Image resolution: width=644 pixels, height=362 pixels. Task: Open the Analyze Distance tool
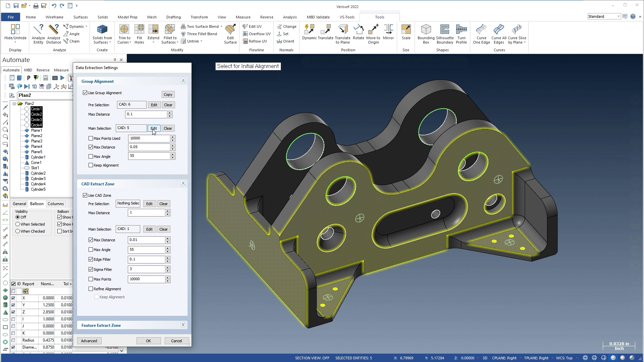click(x=54, y=34)
